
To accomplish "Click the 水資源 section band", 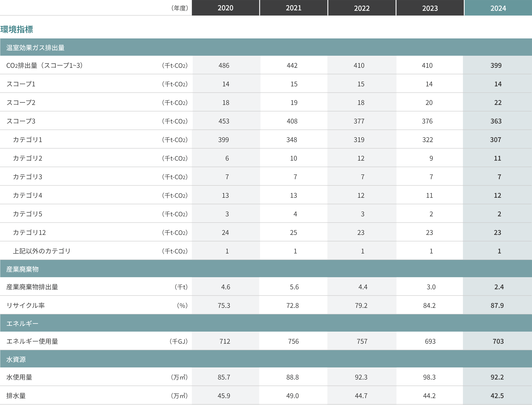I will point(266,359).
